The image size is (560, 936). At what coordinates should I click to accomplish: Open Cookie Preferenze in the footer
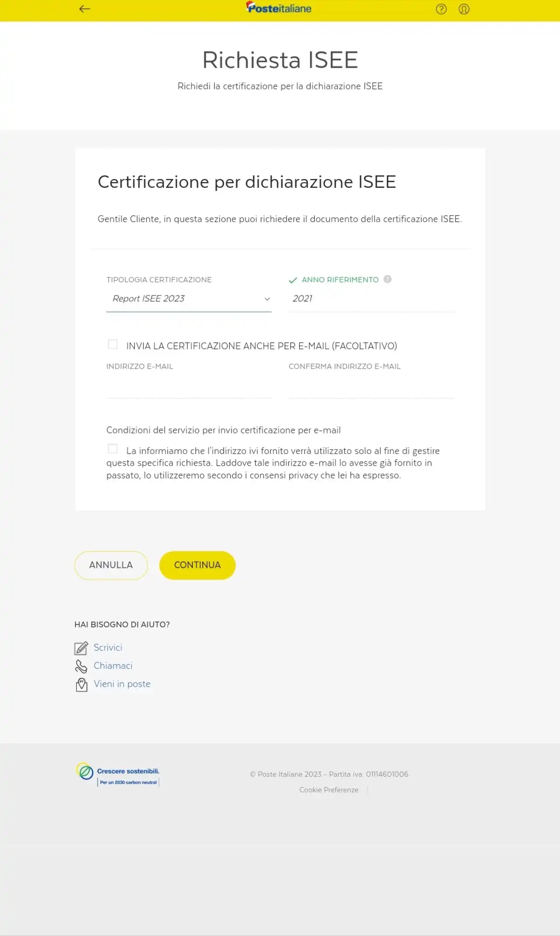(329, 790)
